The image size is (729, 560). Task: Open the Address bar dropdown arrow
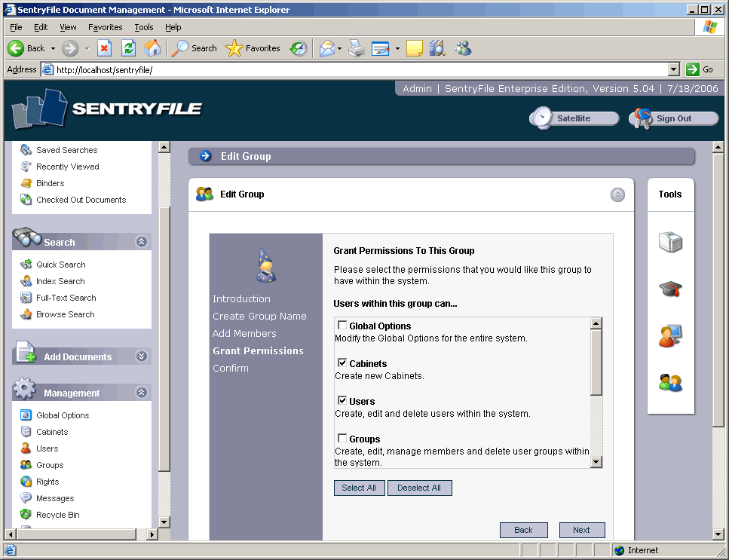[x=674, y=69]
